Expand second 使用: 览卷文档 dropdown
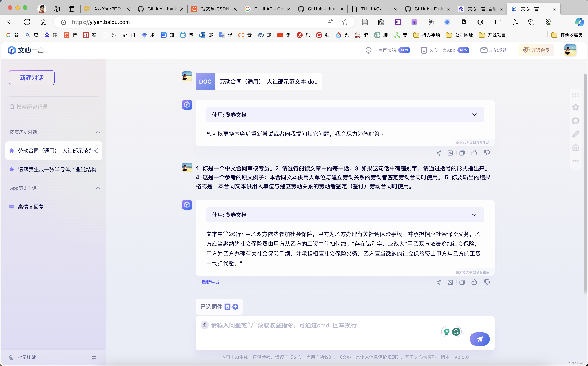Viewport: 588px width, 366px height. (x=474, y=215)
